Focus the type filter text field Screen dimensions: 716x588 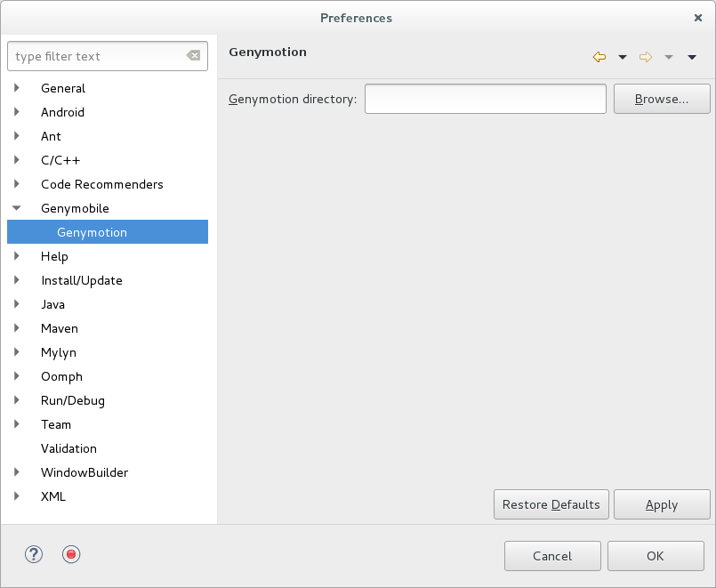pyautogui.click(x=108, y=56)
